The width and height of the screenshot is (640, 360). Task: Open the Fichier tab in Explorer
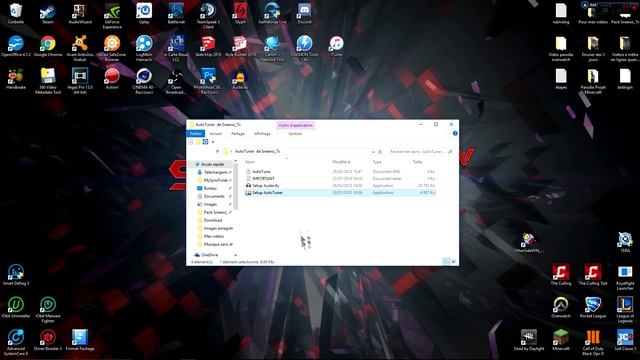(x=196, y=133)
